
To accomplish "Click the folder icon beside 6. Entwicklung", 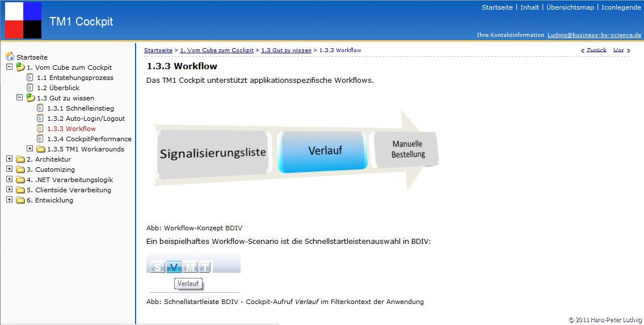I will 20,200.
